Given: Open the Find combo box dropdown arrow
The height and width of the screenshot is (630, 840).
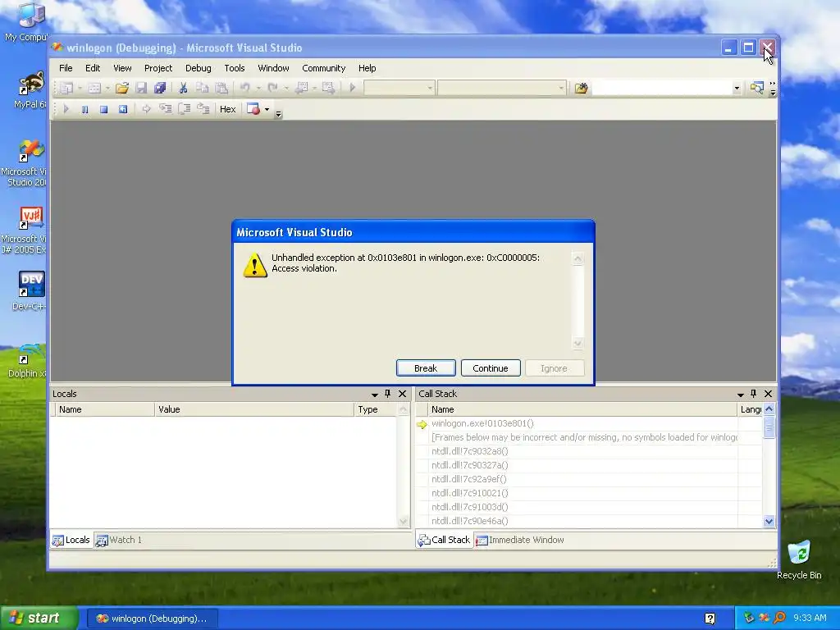Looking at the screenshot, I should pyautogui.click(x=737, y=88).
